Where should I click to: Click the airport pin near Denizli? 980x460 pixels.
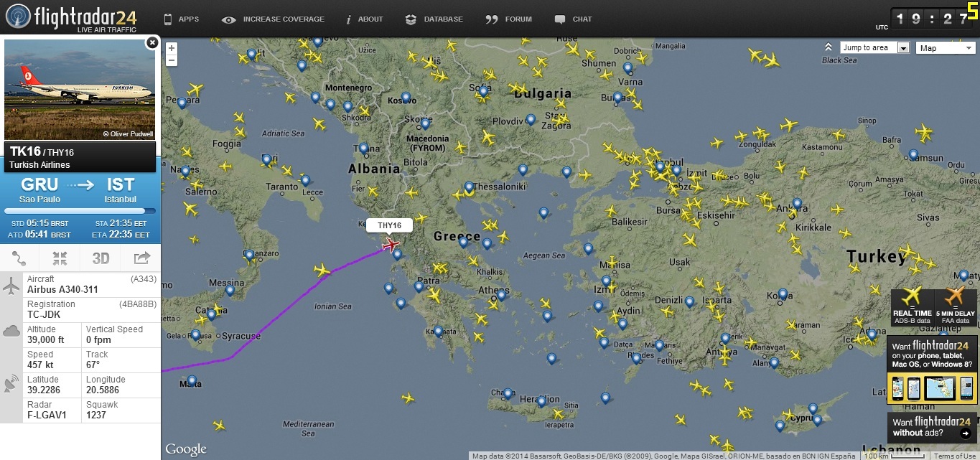(689, 301)
